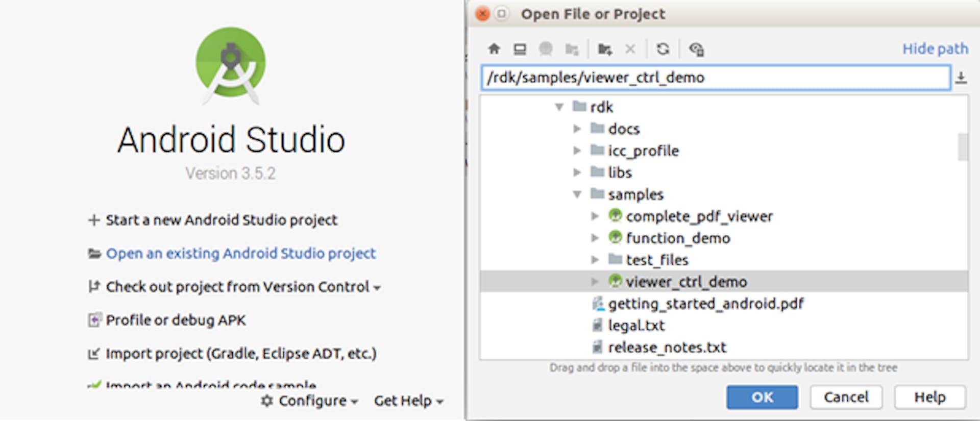Click the file tree vertical scrollbar

pos(963,147)
